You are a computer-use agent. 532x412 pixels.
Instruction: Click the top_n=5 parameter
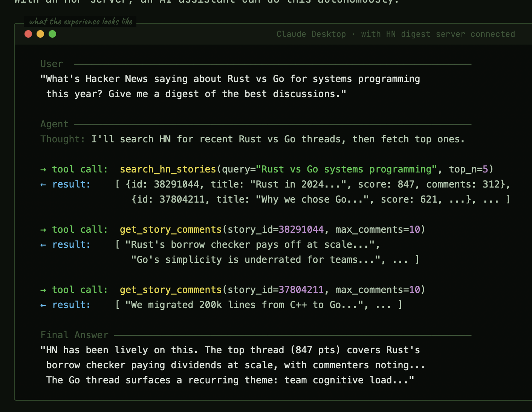pos(468,169)
